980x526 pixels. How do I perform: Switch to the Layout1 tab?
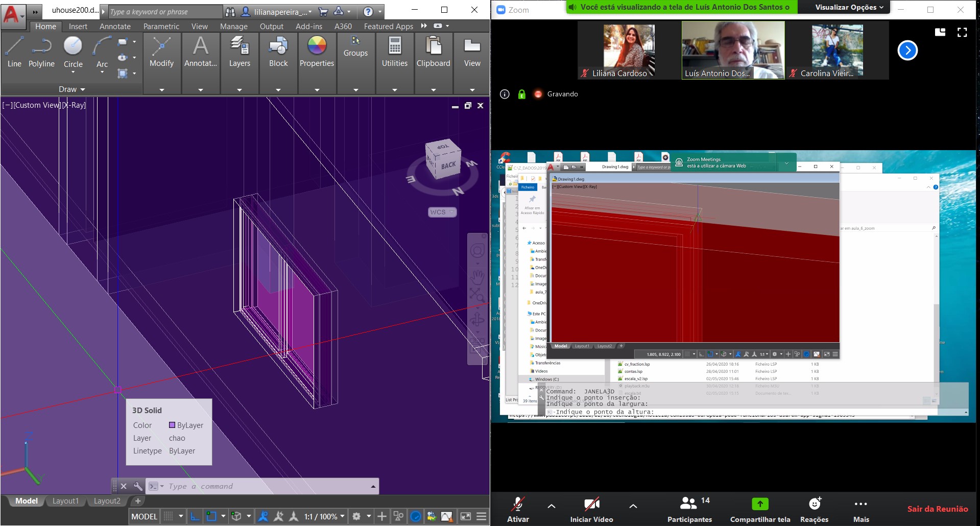tap(65, 501)
